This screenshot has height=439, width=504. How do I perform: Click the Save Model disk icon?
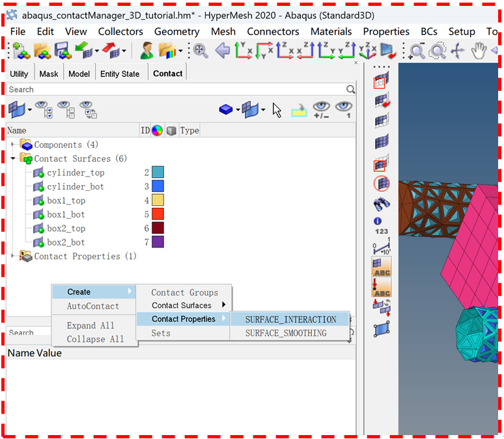click(63, 51)
